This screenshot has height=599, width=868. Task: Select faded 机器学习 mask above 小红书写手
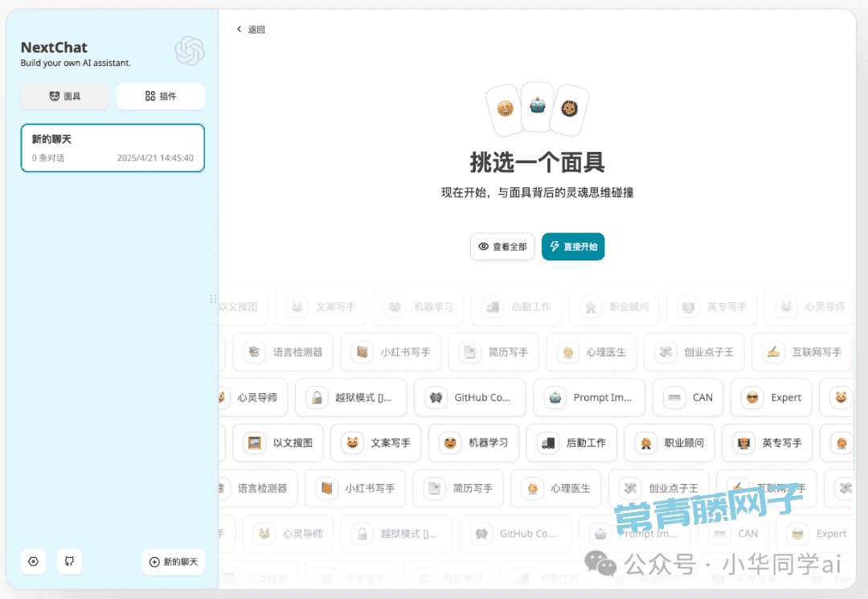419,306
